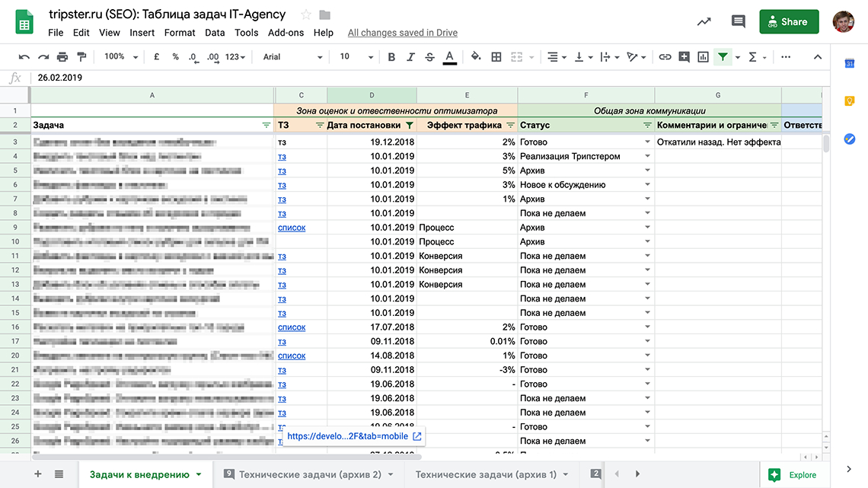Screen dimensions: 868x488
Task: Open the comment history icon
Action: (x=737, y=21)
